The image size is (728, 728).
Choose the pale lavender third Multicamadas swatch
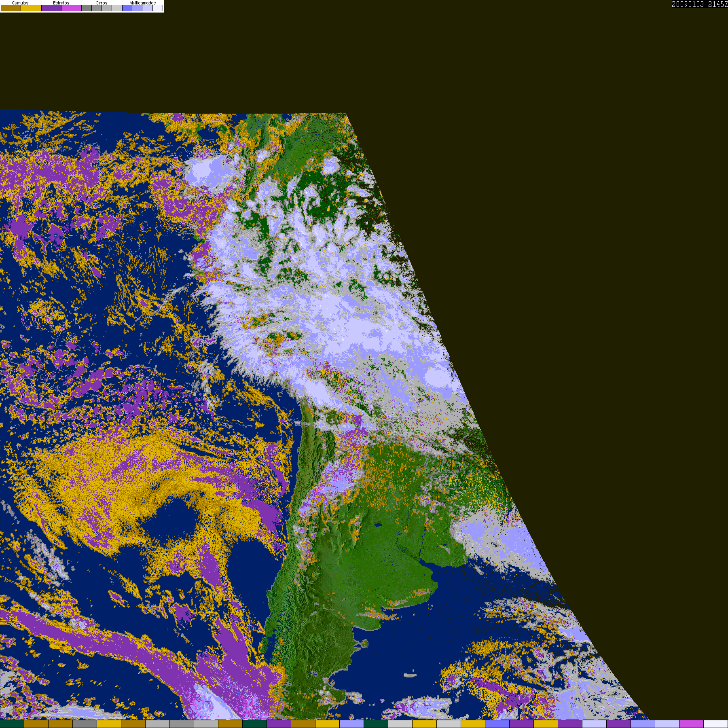pos(147,8)
